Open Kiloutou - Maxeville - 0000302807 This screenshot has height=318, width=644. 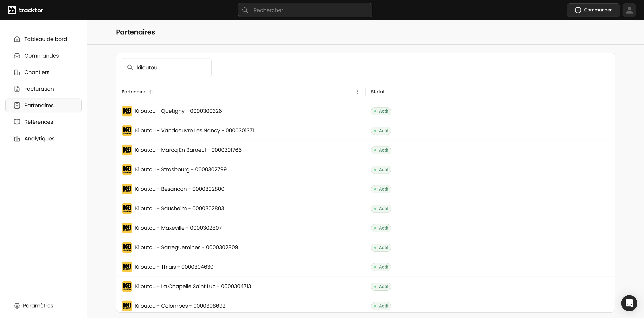[178, 228]
